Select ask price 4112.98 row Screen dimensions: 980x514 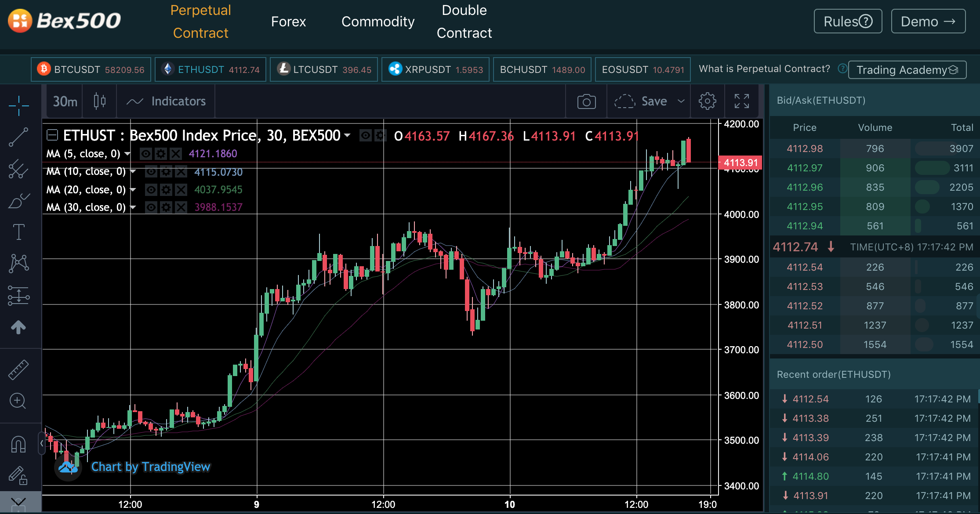[x=875, y=148]
